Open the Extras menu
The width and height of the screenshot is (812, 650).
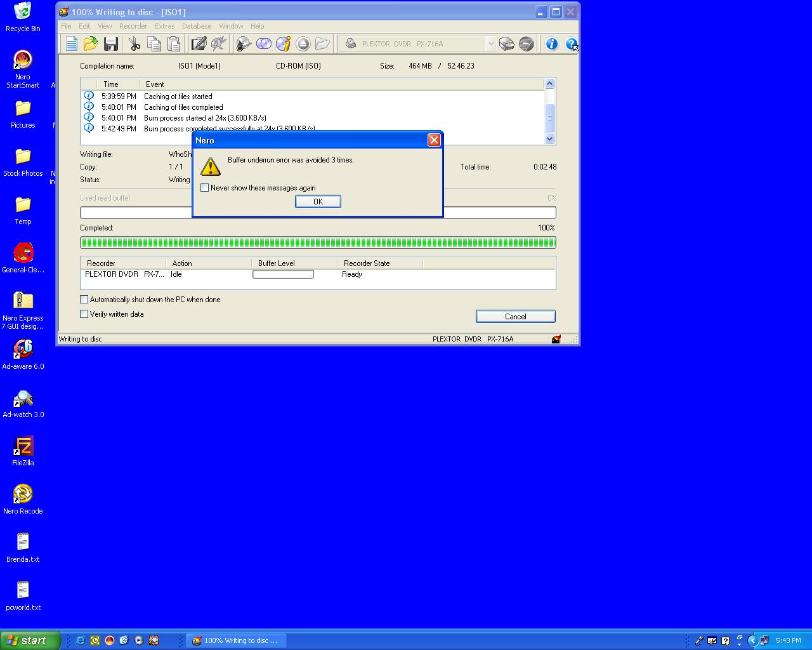(164, 26)
